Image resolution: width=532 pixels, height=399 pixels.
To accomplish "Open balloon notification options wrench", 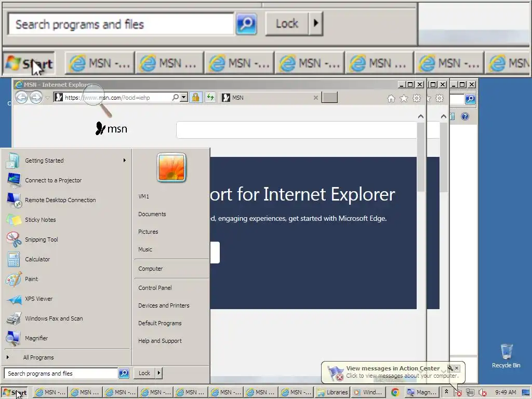I will pos(450,368).
